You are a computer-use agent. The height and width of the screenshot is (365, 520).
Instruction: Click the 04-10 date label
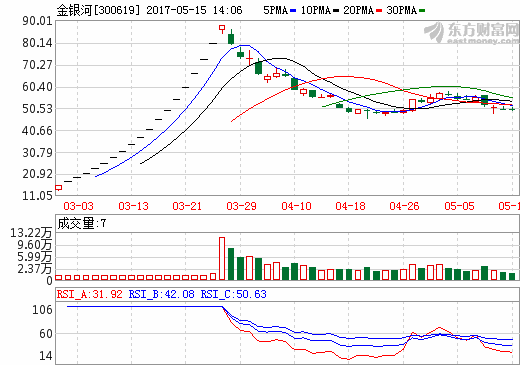[296, 206]
